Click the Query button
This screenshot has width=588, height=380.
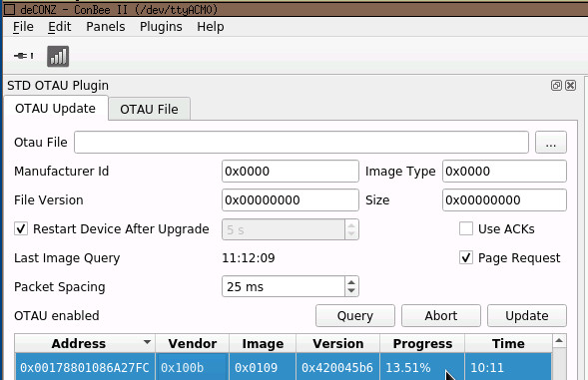355,315
